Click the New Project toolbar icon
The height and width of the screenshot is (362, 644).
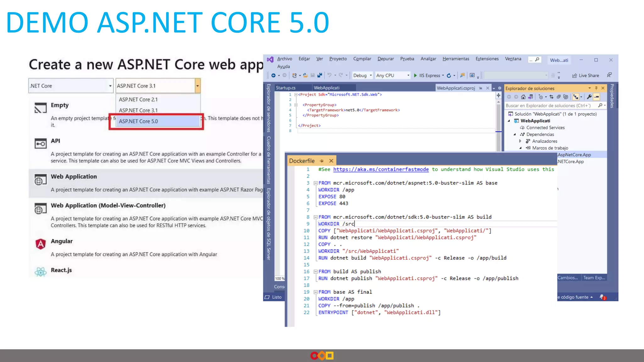[294, 75]
